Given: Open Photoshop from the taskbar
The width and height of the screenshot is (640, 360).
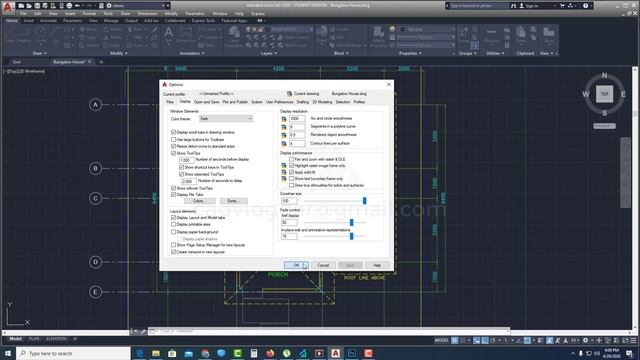Looking at the screenshot, I should [x=352, y=353].
